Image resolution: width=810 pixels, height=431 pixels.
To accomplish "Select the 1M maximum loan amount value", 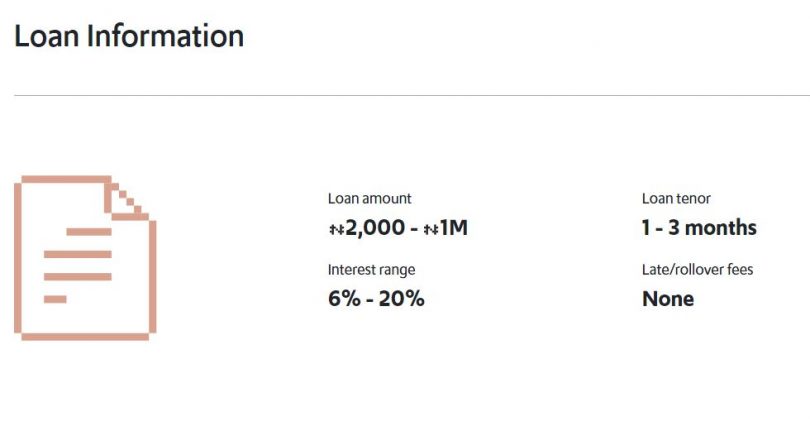I will point(454,228).
